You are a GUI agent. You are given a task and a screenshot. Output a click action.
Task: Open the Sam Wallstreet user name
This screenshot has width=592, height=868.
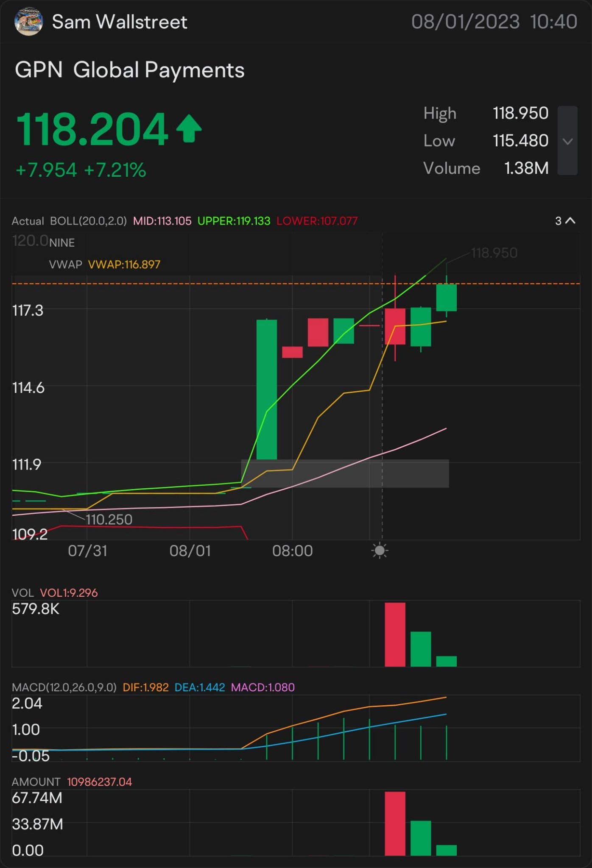120,22
